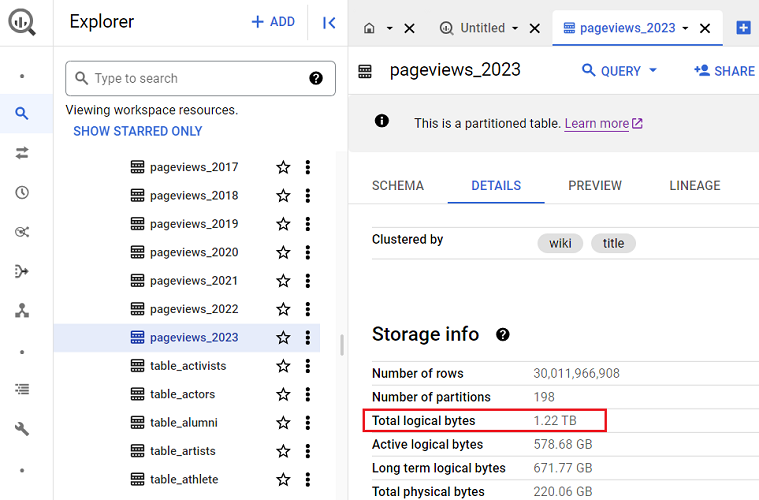Star the pageviews_2022 table

[283, 309]
